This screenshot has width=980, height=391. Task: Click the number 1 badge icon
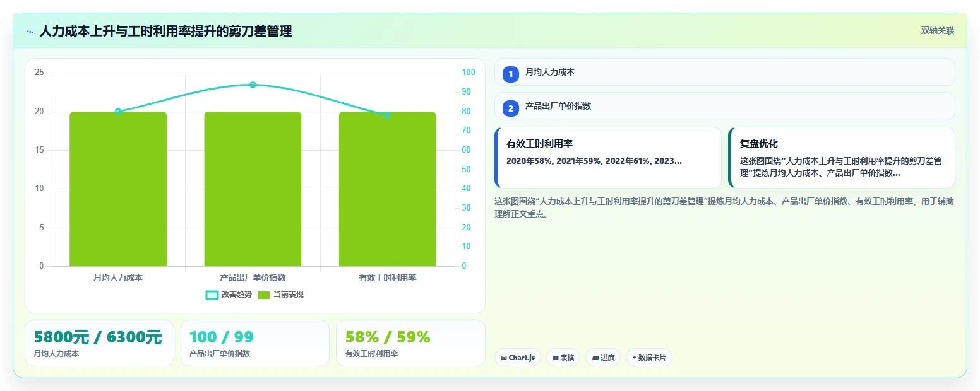pos(511,74)
